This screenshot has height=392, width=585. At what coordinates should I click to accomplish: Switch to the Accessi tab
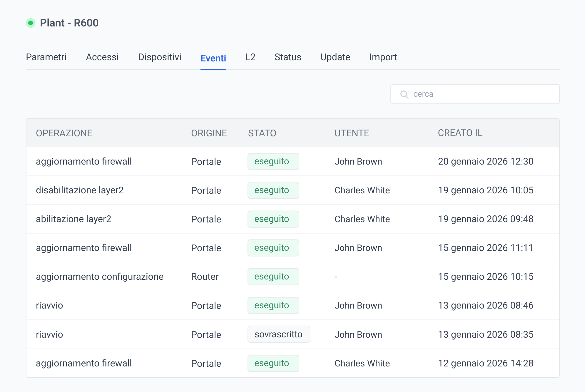[102, 57]
